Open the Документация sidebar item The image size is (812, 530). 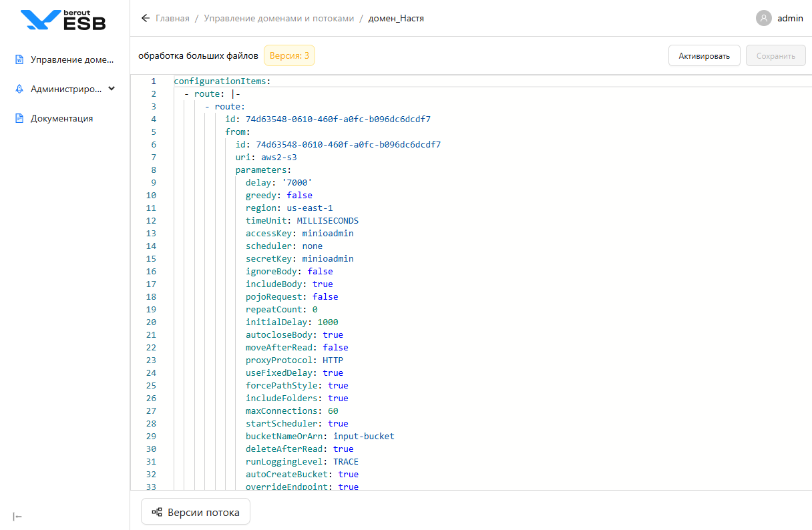pos(61,118)
